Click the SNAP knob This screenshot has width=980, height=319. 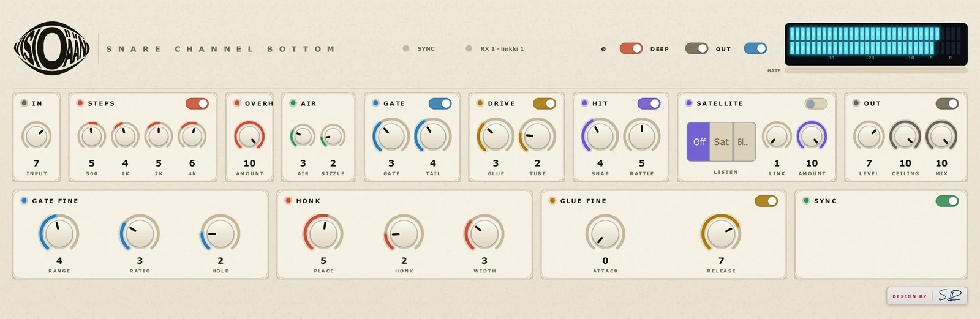[x=600, y=136]
